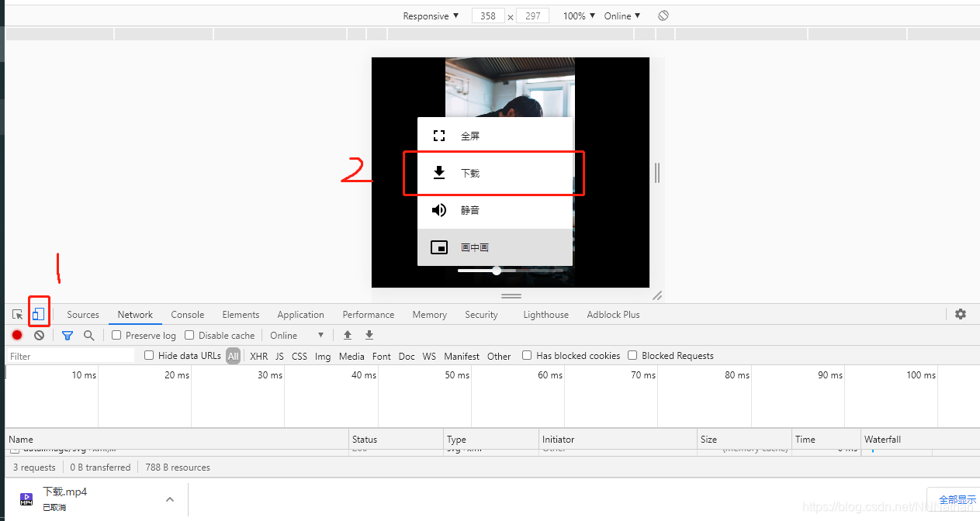Switch to the Performance tab
The image size is (980, 521).
pos(369,315)
